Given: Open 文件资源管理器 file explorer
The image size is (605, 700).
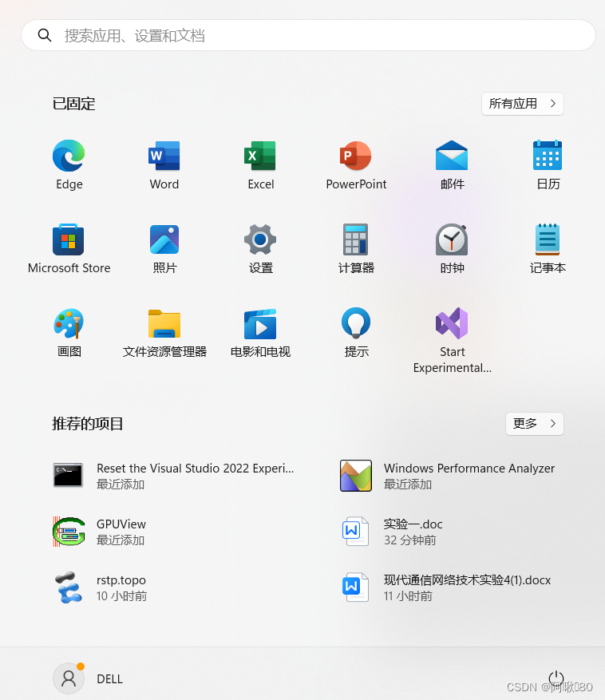Looking at the screenshot, I should point(164,324).
